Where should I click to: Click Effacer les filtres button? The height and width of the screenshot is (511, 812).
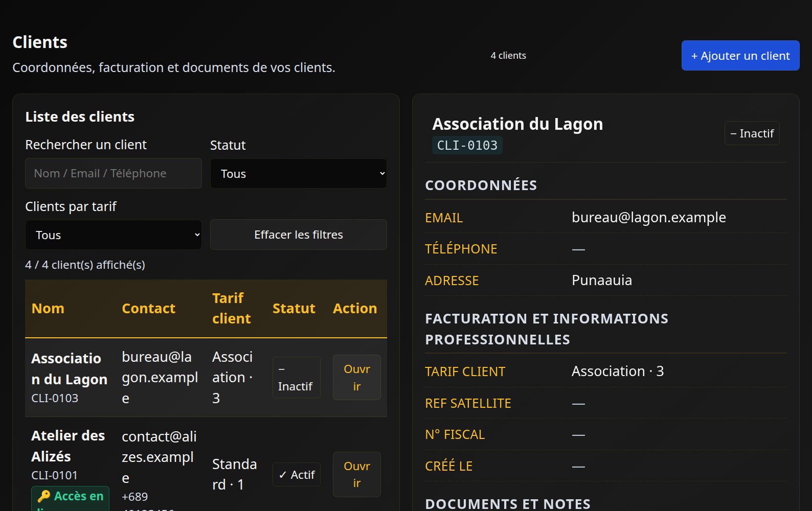click(299, 235)
